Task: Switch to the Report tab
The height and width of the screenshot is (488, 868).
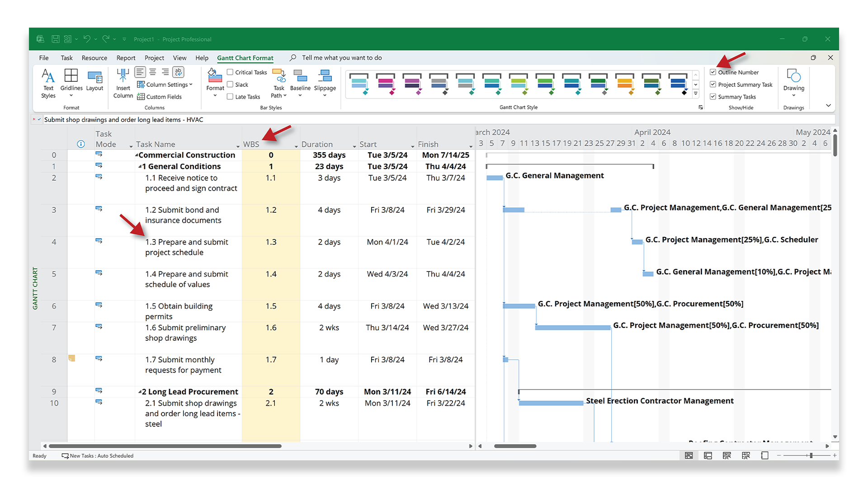Action: [x=126, y=58]
